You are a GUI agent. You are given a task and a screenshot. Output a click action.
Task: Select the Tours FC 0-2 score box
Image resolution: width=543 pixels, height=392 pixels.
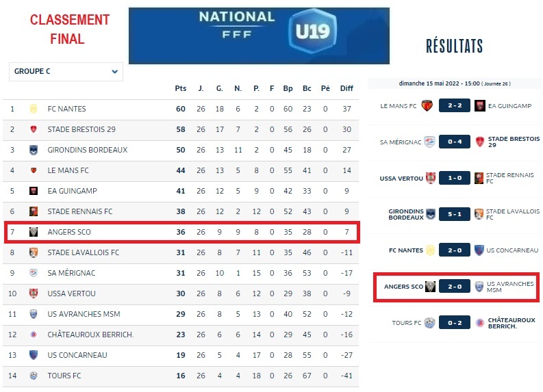[x=455, y=323]
